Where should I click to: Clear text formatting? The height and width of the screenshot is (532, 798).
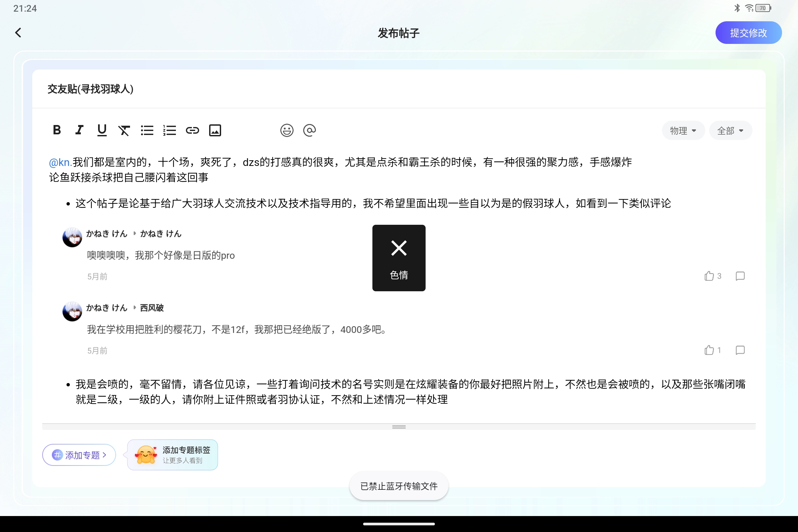pyautogui.click(x=124, y=130)
